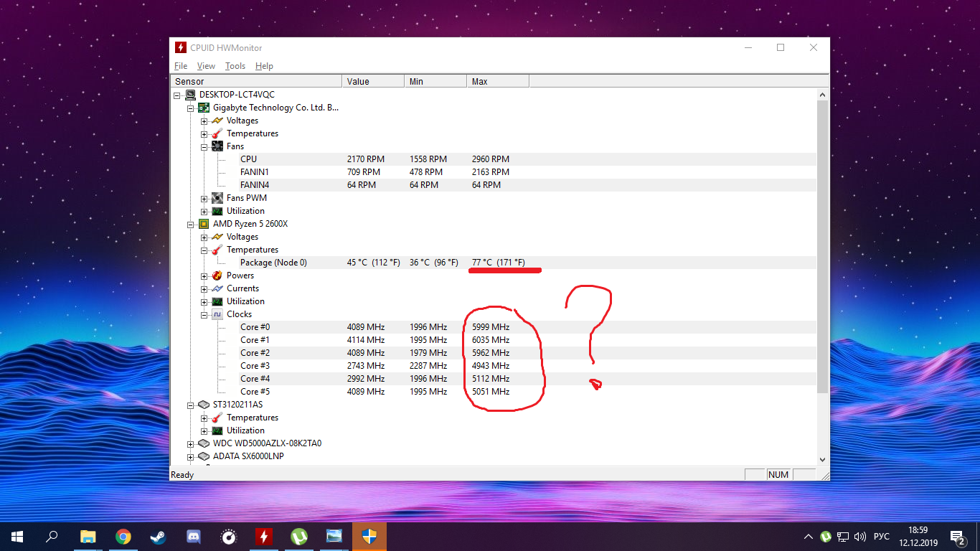980x551 pixels.
Task: Expand the ADATA SX6000LNP node
Action: [191, 456]
